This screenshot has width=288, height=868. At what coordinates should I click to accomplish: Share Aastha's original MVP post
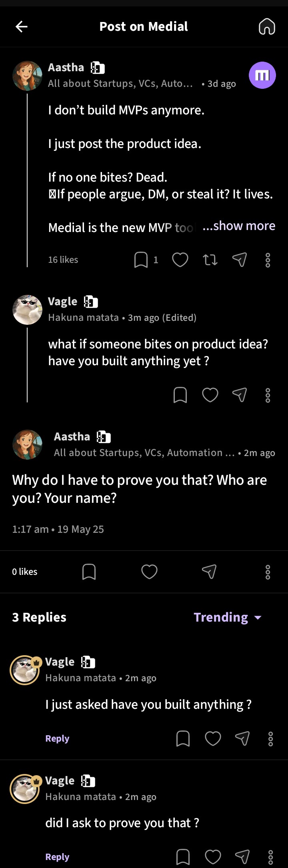pyautogui.click(x=239, y=260)
